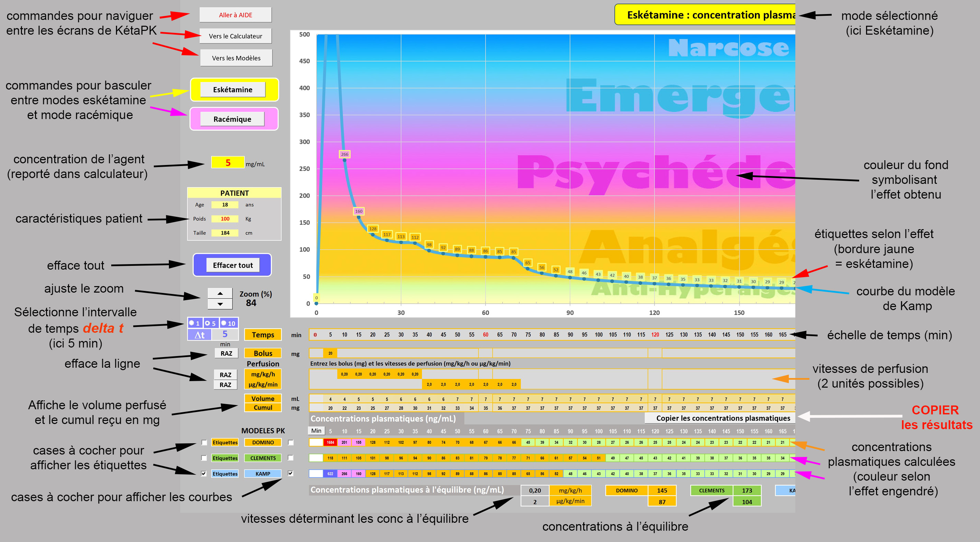Screen dimensions: 980x542
Task: Click the Eskétamine concentration plasma title banner
Action: [705, 15]
